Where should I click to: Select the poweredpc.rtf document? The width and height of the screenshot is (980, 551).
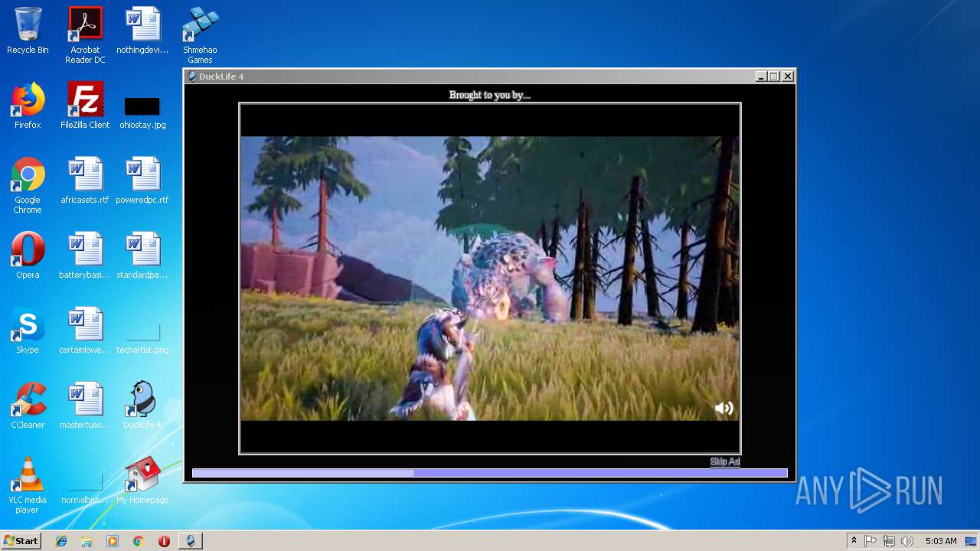(142, 181)
